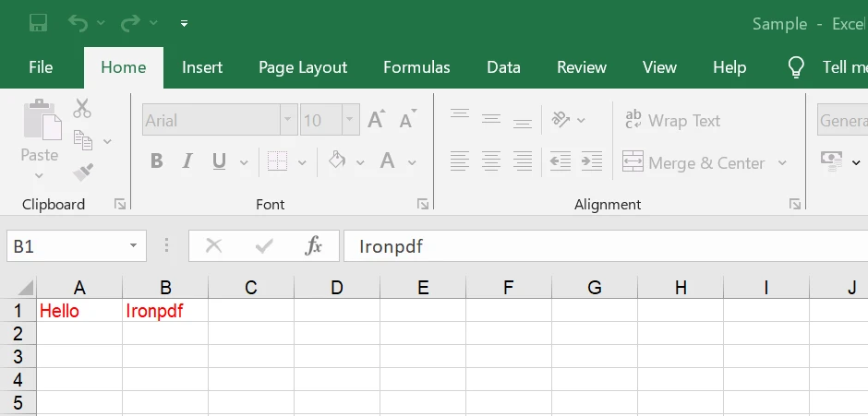Click the Save icon in title bar

tap(38, 23)
